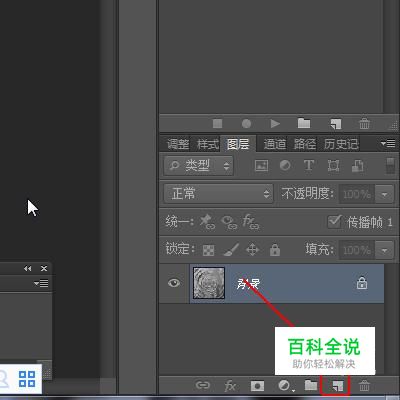The image size is (400, 400).
Task: Toggle lock transparent pixels
Action: pos(209,250)
